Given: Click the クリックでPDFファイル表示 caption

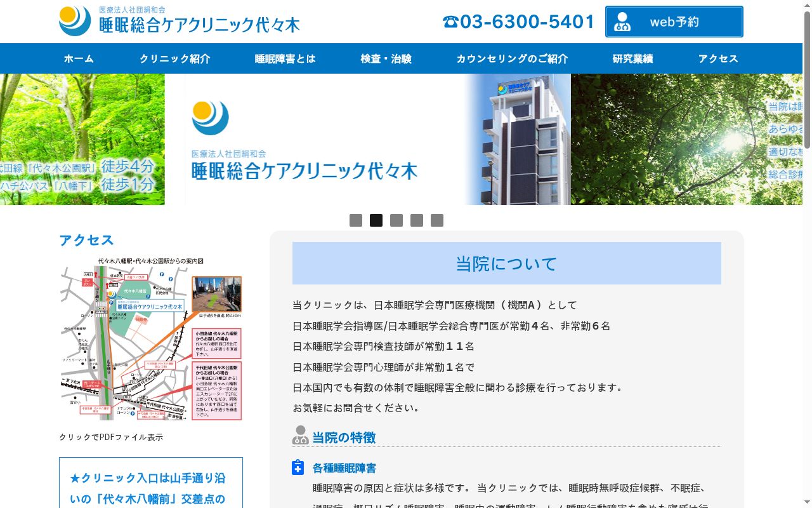Looking at the screenshot, I should (x=111, y=437).
